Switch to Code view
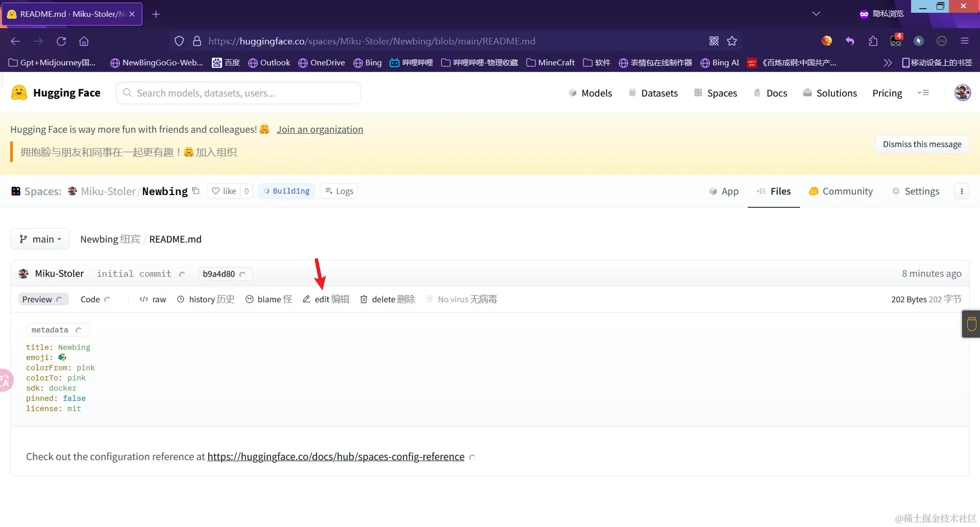 coord(95,299)
